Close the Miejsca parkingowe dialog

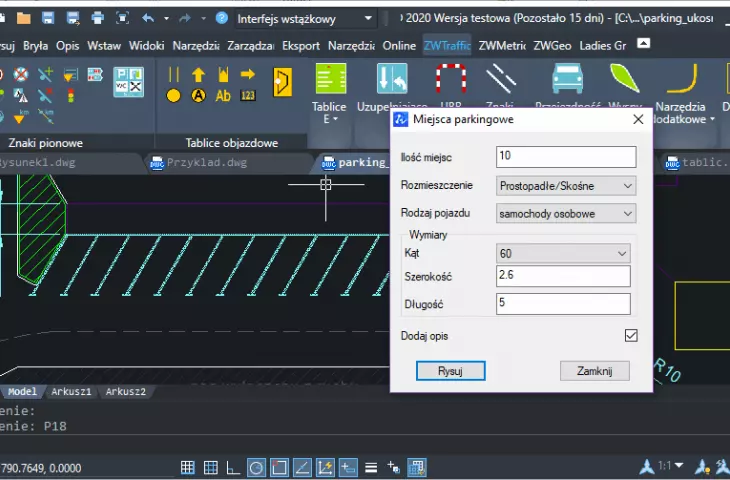tap(638, 120)
